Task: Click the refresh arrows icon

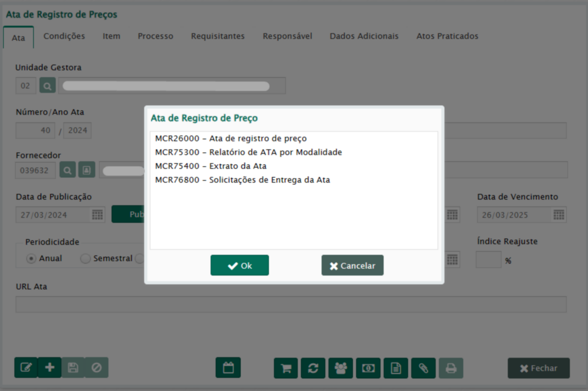Action: [x=313, y=369]
